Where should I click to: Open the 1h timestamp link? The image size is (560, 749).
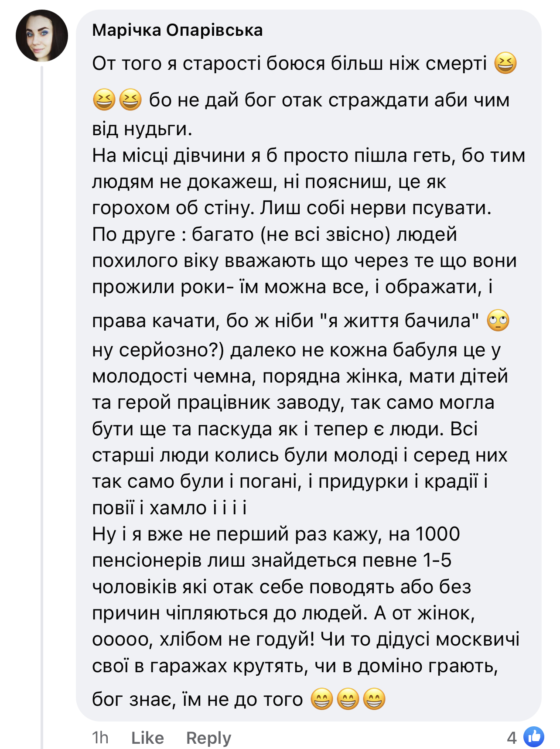100,738
